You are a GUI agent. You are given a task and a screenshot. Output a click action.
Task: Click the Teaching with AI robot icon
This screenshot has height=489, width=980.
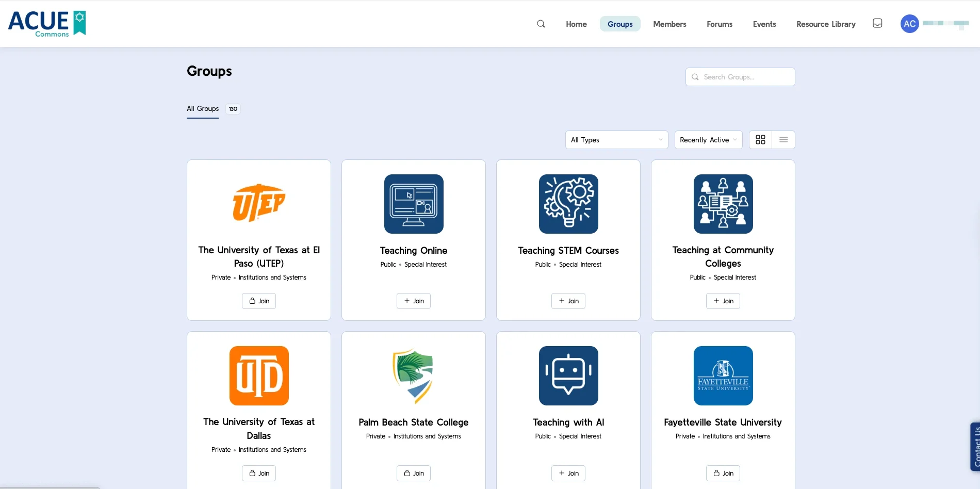point(568,376)
